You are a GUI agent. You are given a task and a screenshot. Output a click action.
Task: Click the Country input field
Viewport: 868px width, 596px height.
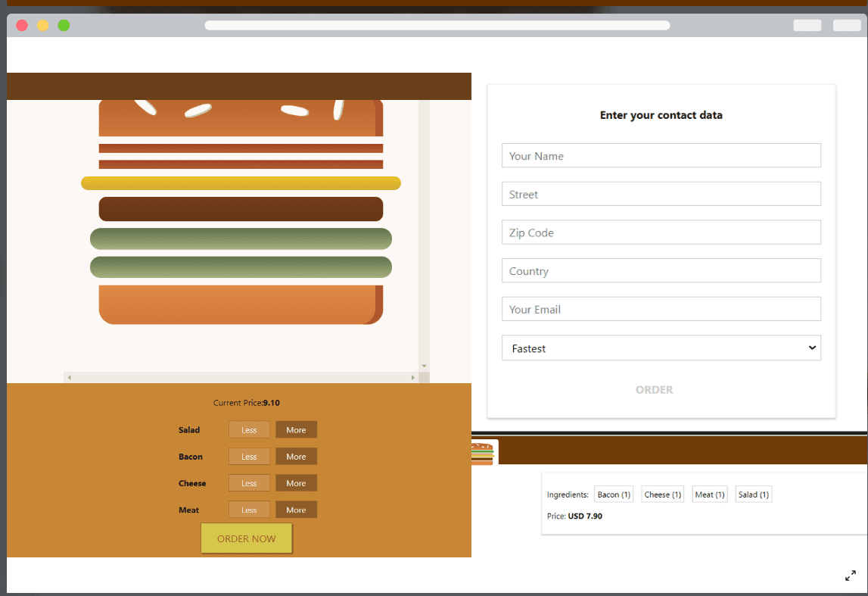pyautogui.click(x=661, y=270)
